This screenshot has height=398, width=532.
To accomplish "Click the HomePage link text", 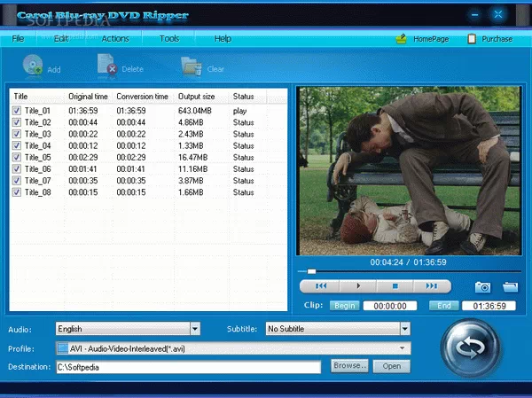I will point(431,39).
